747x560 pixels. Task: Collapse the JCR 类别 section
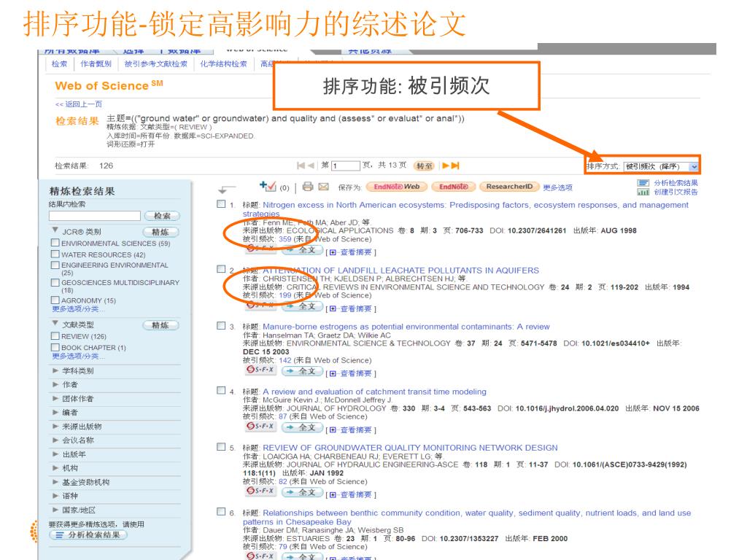tap(55, 230)
